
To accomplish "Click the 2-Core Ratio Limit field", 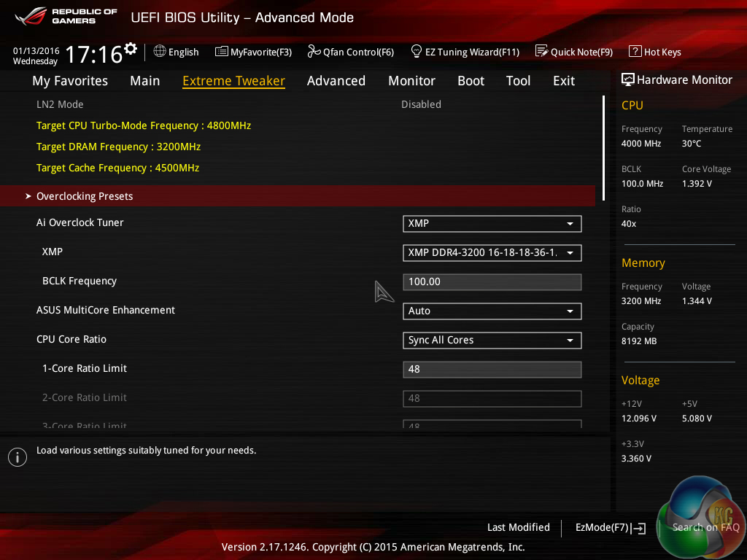I will tap(492, 398).
